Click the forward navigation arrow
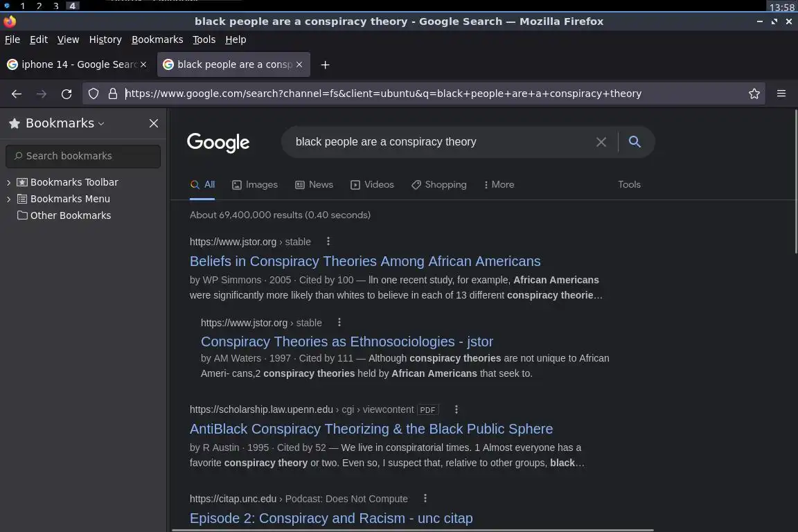798x532 pixels. click(x=42, y=94)
